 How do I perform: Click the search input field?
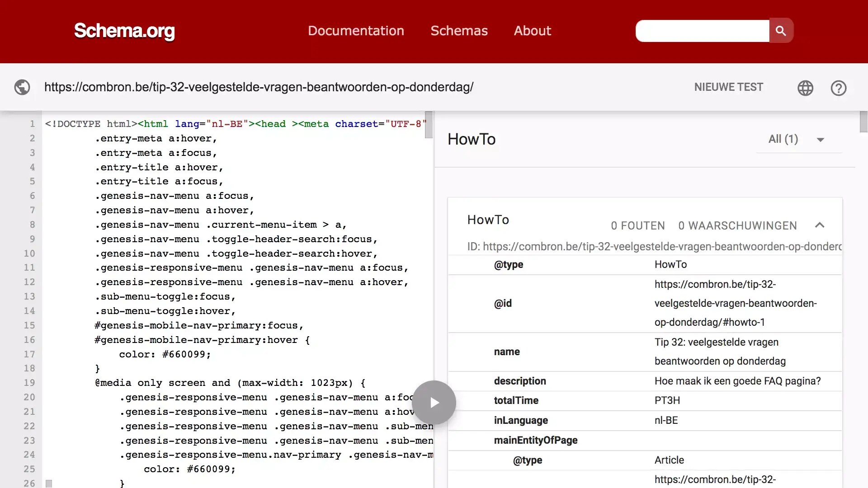tap(701, 30)
